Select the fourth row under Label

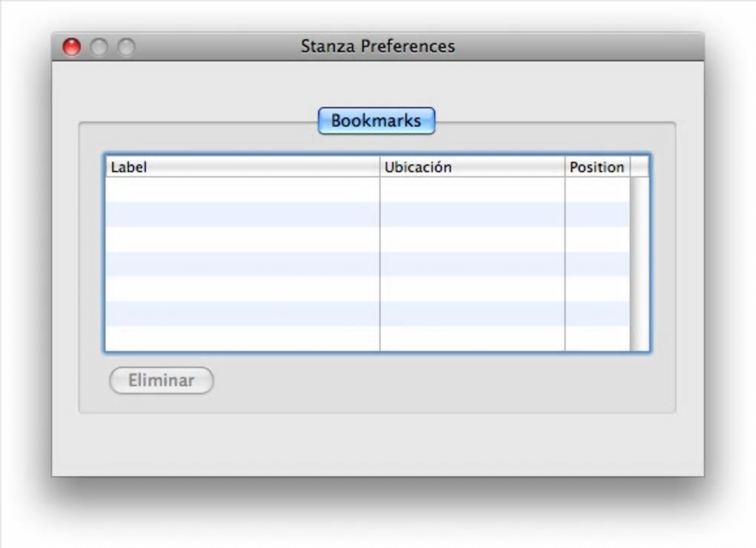242,264
